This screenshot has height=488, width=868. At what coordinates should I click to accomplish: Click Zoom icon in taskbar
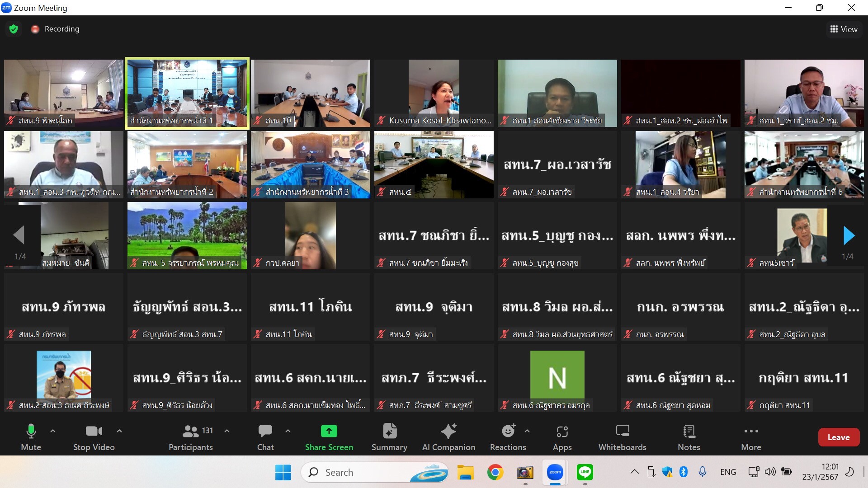click(x=555, y=473)
